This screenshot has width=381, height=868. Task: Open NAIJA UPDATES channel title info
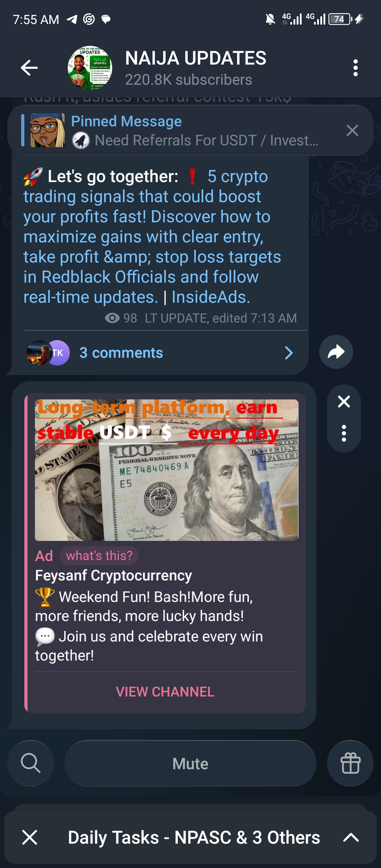(x=196, y=68)
